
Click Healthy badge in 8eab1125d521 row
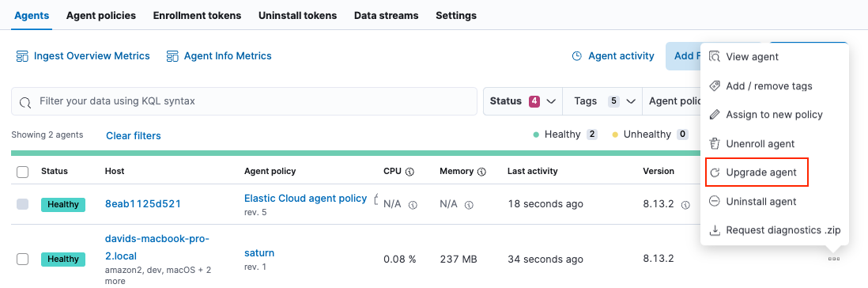coord(63,204)
